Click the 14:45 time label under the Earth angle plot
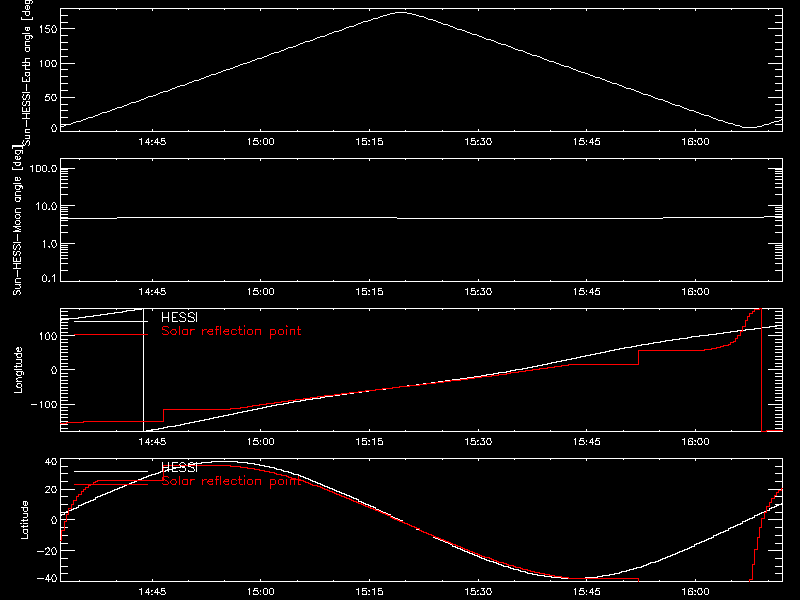 coord(152,141)
